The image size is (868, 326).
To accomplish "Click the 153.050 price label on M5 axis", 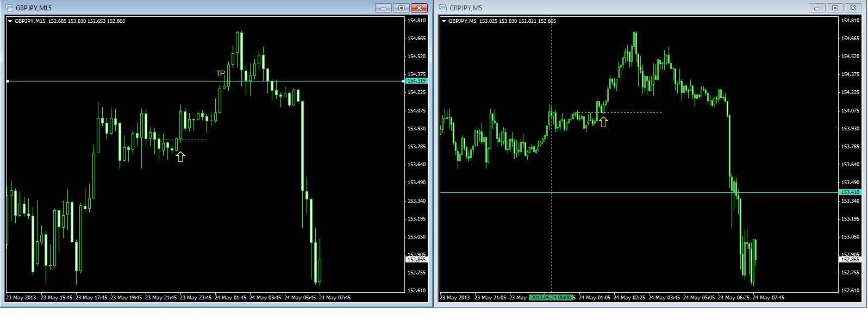I will [x=850, y=237].
